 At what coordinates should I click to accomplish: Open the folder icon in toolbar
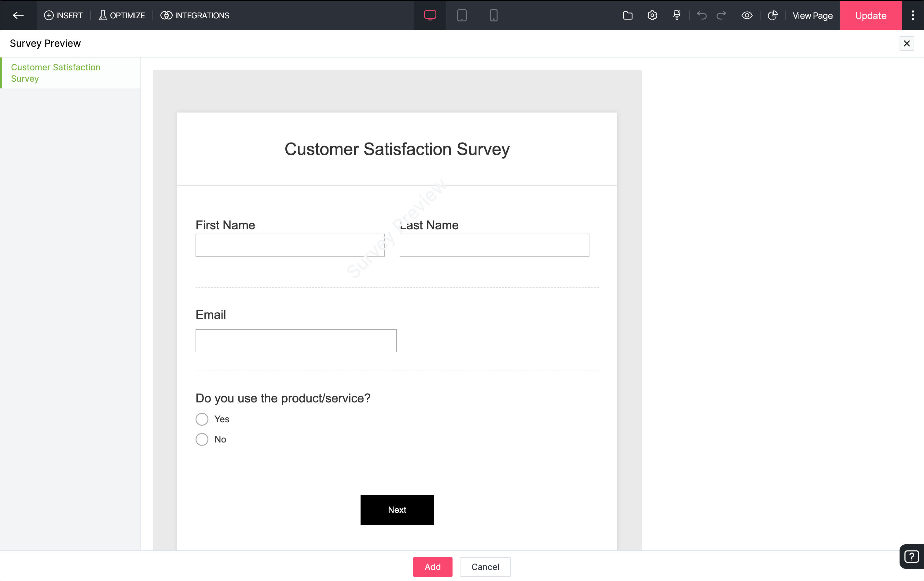pyautogui.click(x=627, y=15)
